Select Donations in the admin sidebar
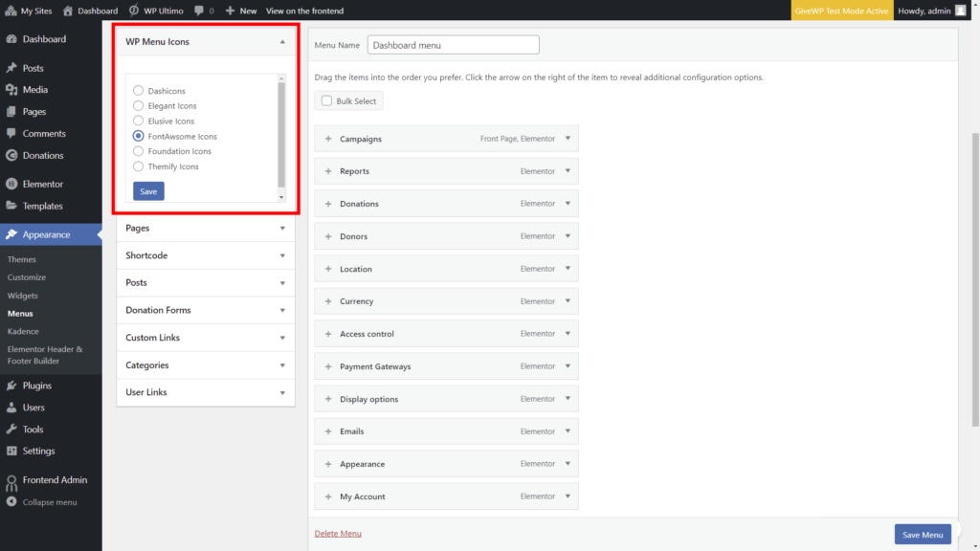The width and height of the screenshot is (980, 551). (x=37, y=155)
